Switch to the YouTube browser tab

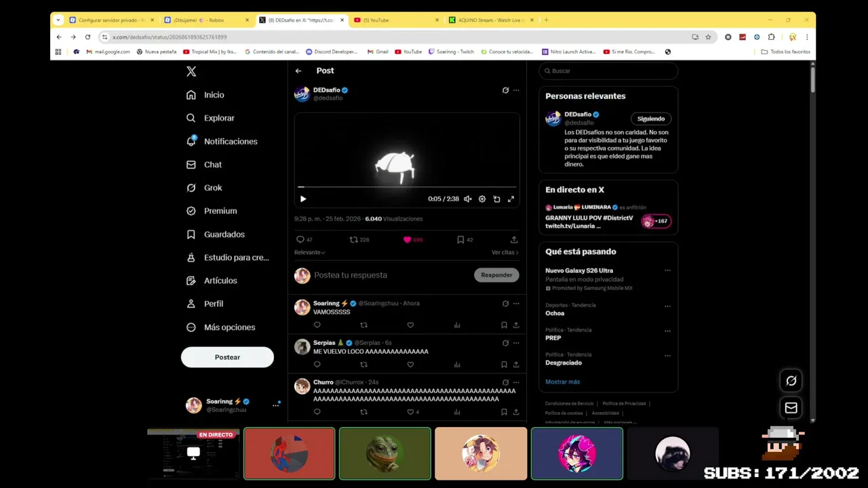pos(397,20)
